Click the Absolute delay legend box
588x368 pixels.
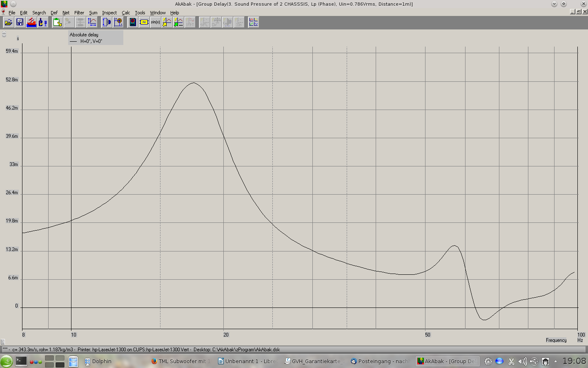point(96,38)
